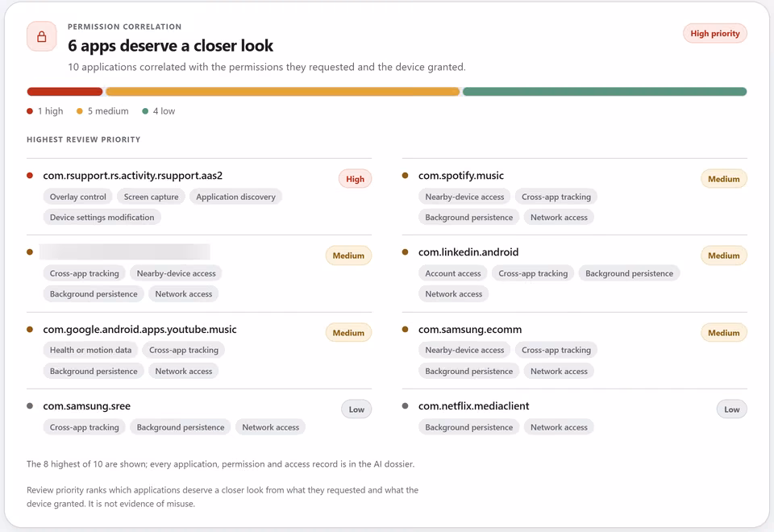The image size is (774, 532).
Task: Open the com.samsung.ecomm entry
Action: [x=470, y=329]
